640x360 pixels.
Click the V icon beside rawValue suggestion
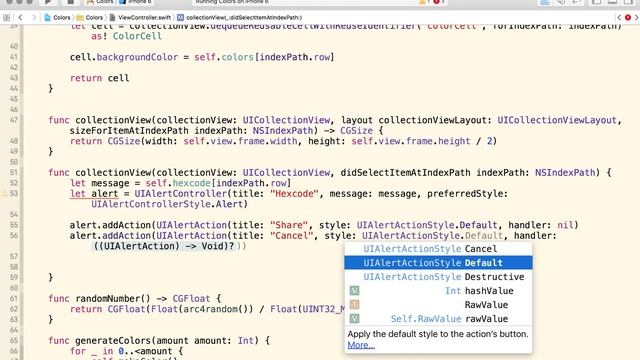354,318
